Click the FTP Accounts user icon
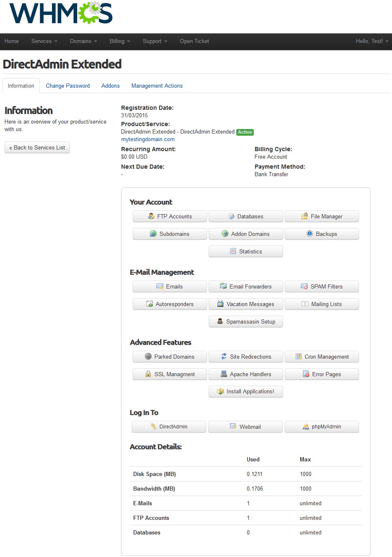 (x=151, y=216)
